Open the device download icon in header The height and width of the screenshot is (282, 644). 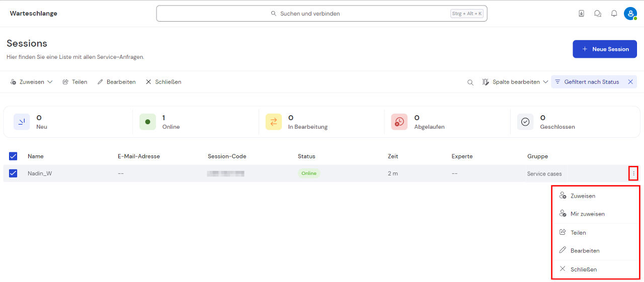click(582, 14)
